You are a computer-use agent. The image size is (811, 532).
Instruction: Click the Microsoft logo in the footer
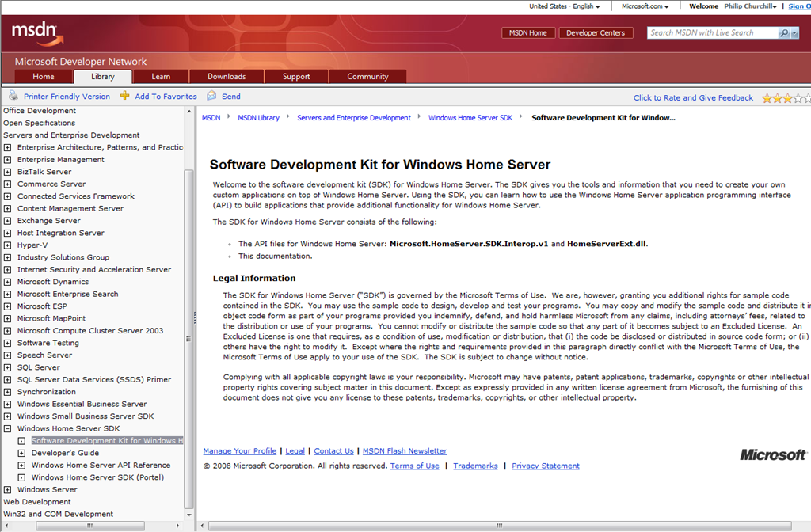pos(773,455)
